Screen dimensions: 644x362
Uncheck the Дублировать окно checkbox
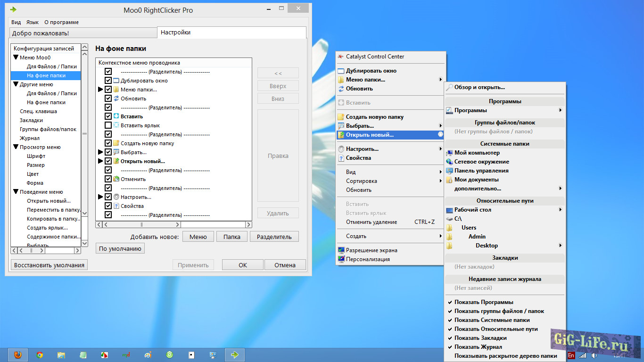(108, 81)
